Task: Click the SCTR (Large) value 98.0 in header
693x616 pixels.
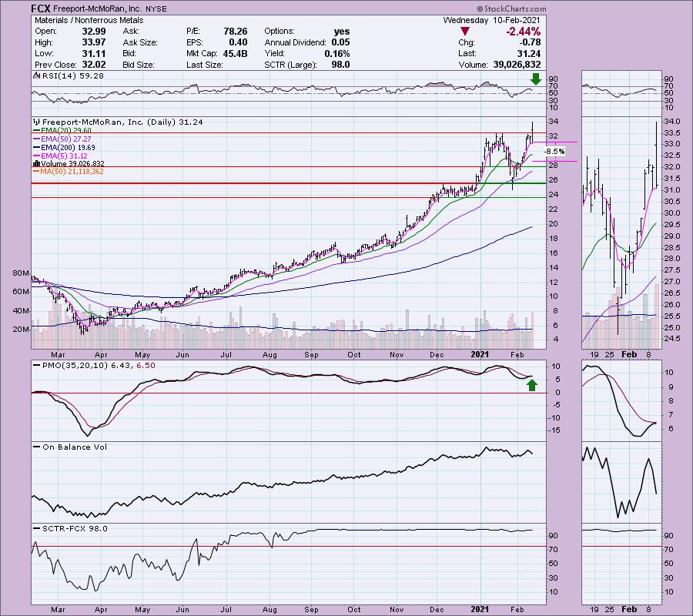Action: [x=340, y=65]
